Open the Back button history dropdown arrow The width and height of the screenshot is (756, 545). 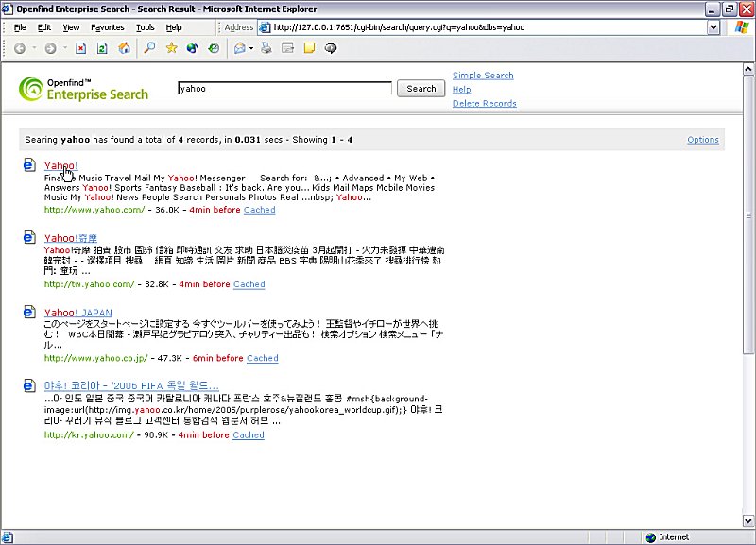pos(34,48)
